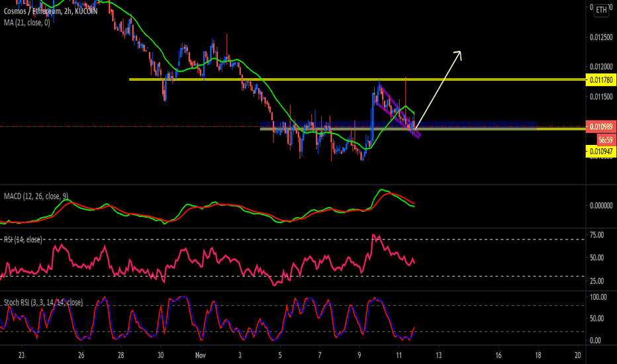Click the 0.010989 red current price label

click(601, 126)
